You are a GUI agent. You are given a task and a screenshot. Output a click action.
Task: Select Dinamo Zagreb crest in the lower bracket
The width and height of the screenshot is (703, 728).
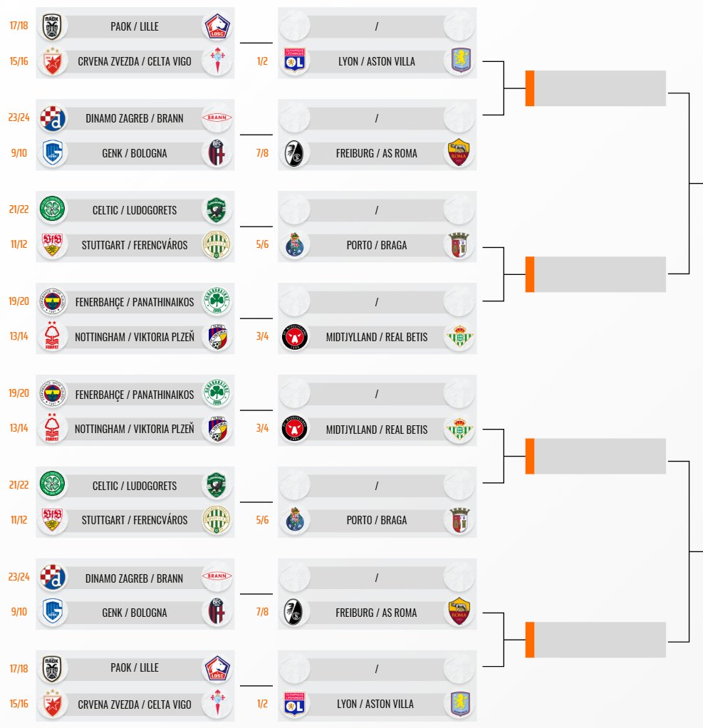[x=53, y=578]
